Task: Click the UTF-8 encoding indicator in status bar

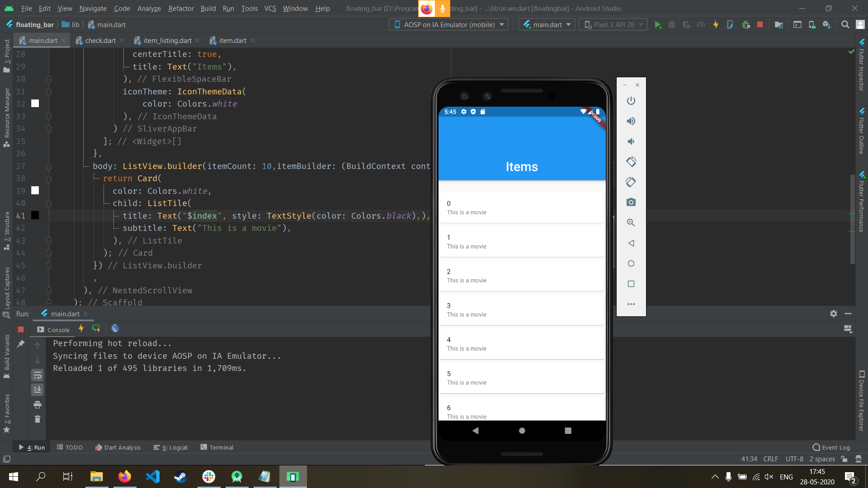Action: (x=794, y=459)
